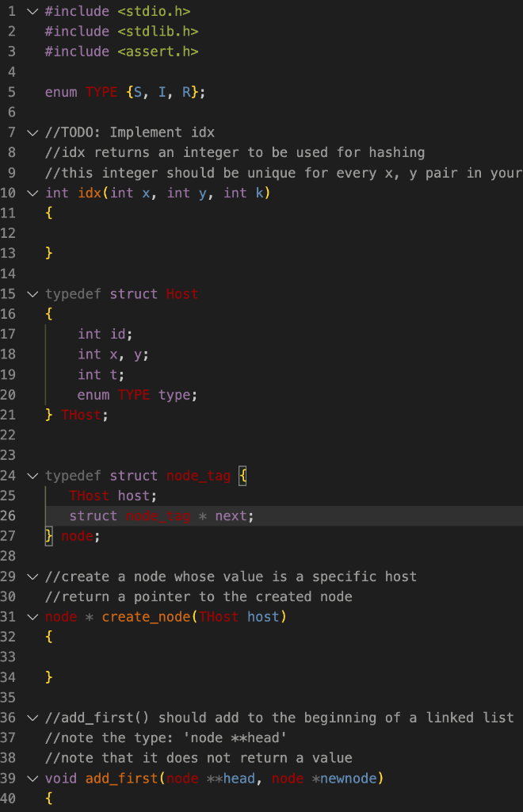Collapse the TODO comment fold at line 7
The height and width of the screenshot is (812, 523).
click(x=32, y=132)
